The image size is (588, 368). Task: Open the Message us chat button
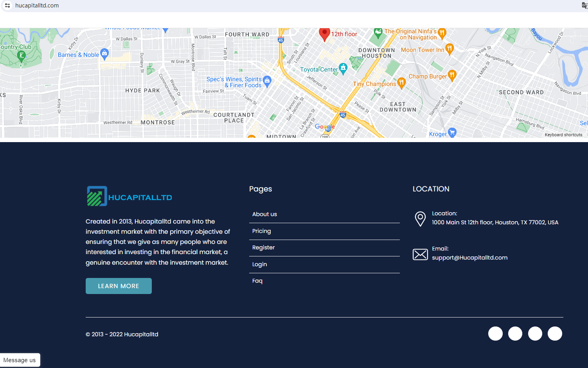point(20,360)
